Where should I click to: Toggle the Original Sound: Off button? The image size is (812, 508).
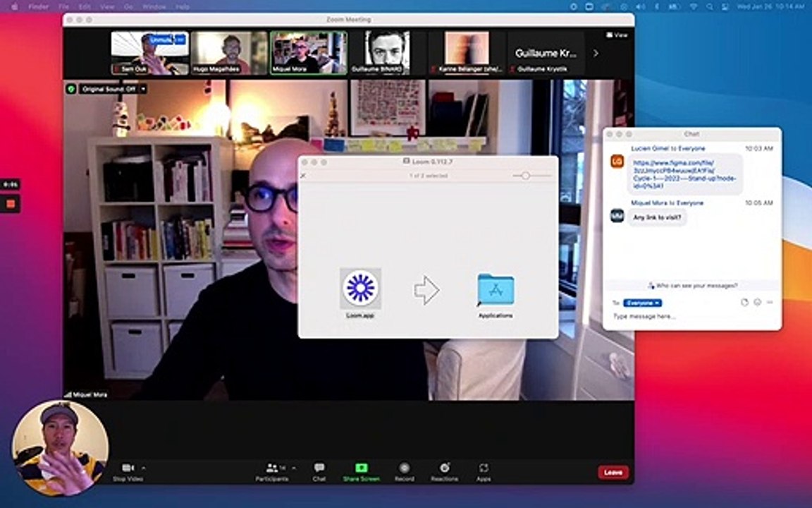coord(109,89)
